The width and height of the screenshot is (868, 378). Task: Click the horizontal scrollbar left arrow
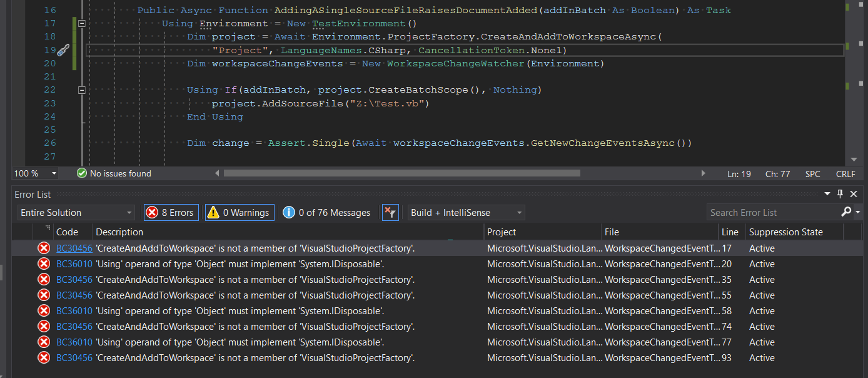217,173
